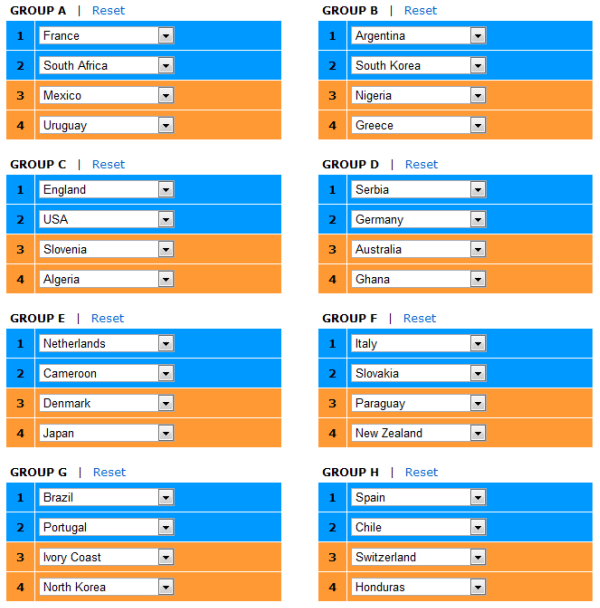Open the Netherlands dropdown arrow
600x608 pixels.
pos(166,344)
